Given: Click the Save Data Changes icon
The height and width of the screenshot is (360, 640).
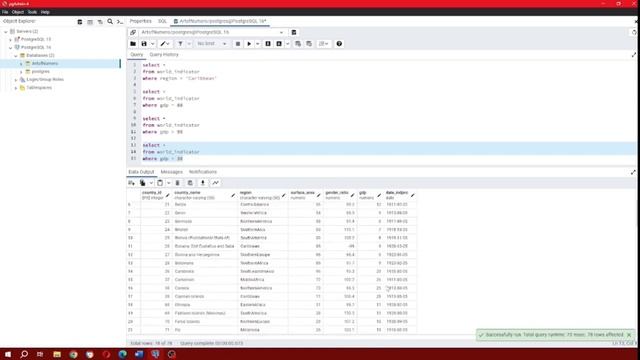Looking at the screenshot, I should pos(190,183).
